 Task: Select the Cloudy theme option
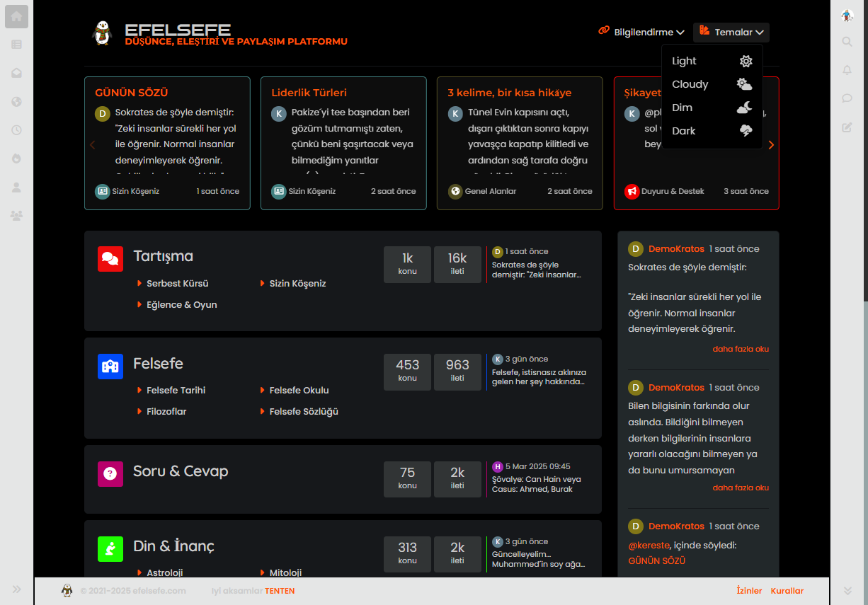coord(712,84)
